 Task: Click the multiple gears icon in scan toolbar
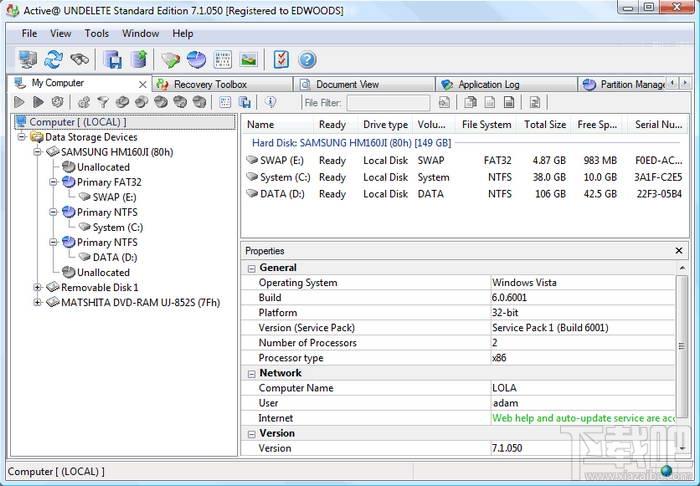click(x=83, y=102)
